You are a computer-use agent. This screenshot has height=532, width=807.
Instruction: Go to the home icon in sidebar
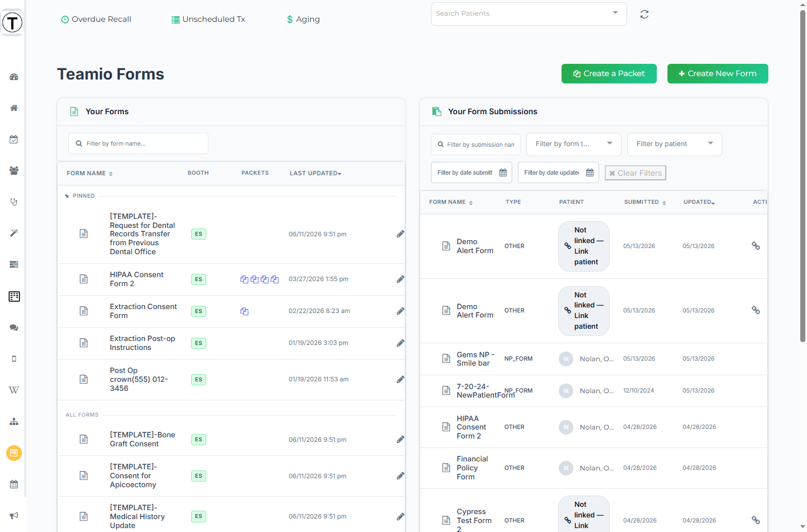(x=14, y=108)
